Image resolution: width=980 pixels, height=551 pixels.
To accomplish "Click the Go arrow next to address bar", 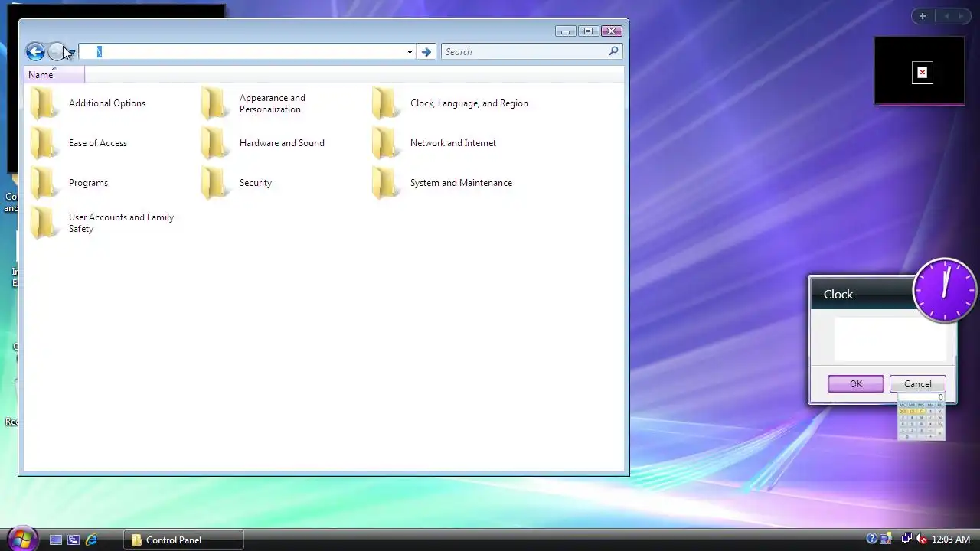I will (426, 52).
